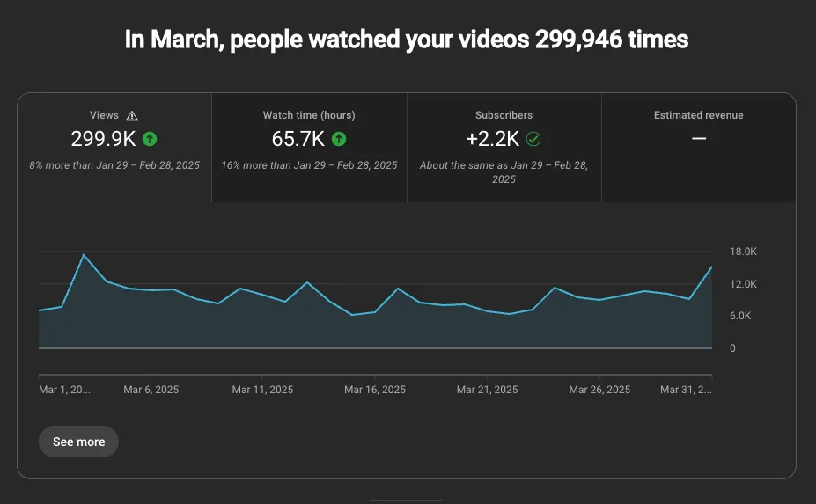
Task: Click the See more button
Action: (78, 442)
